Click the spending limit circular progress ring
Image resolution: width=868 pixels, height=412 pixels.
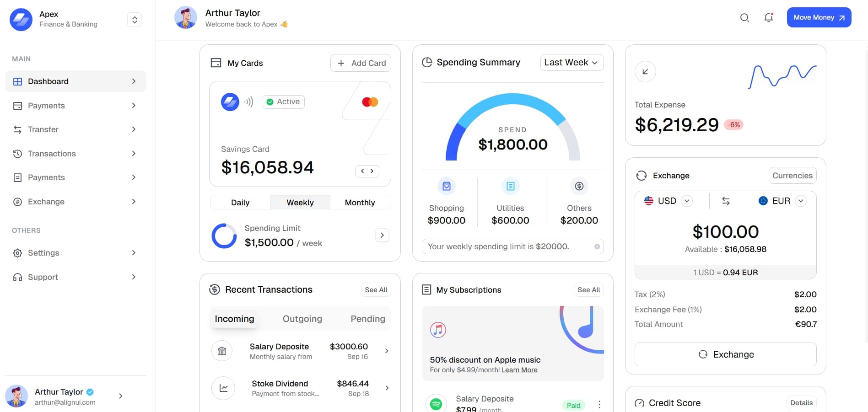[224, 236]
